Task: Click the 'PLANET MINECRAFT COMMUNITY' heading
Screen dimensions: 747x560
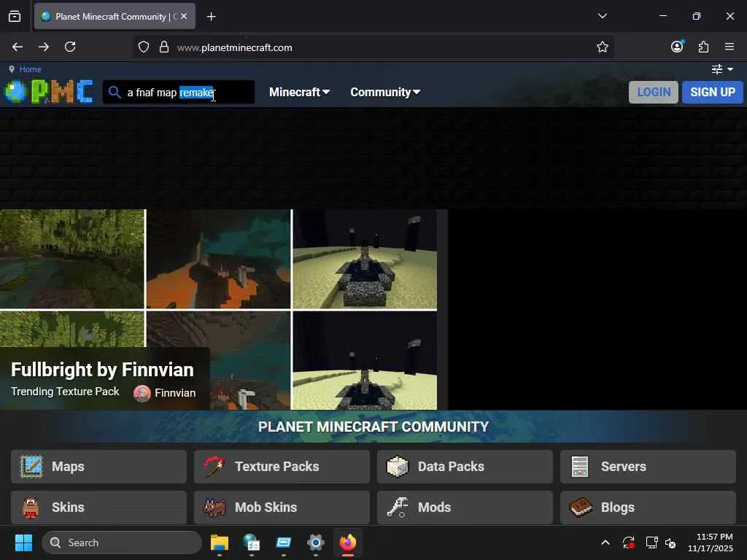Action: click(373, 427)
